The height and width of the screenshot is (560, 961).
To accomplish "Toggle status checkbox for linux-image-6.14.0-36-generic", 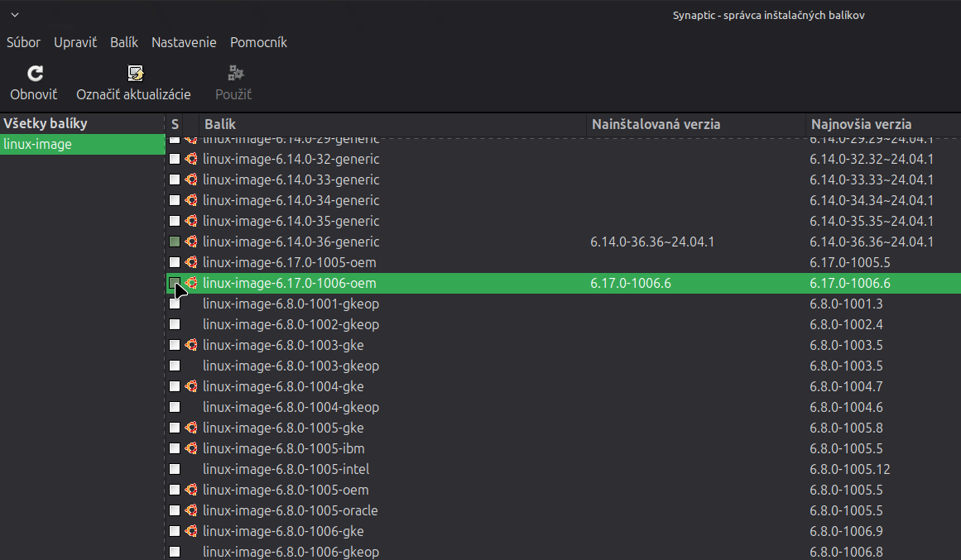I will (x=175, y=242).
